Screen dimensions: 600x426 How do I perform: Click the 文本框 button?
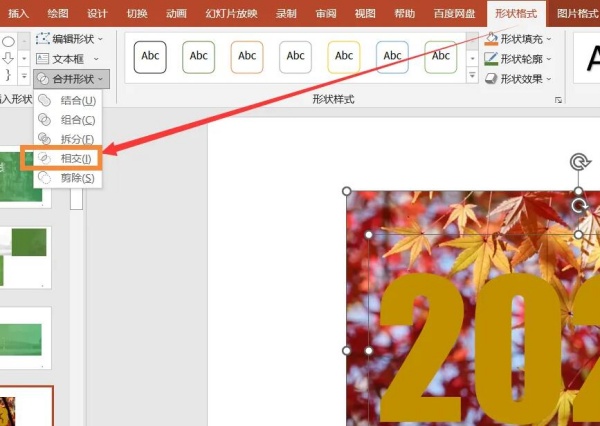(60, 59)
